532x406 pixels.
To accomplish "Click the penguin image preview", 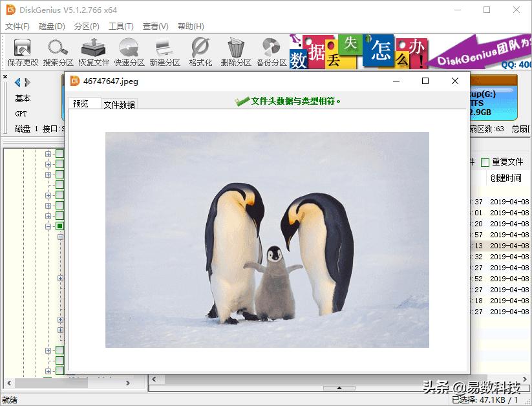I will 267,239.
